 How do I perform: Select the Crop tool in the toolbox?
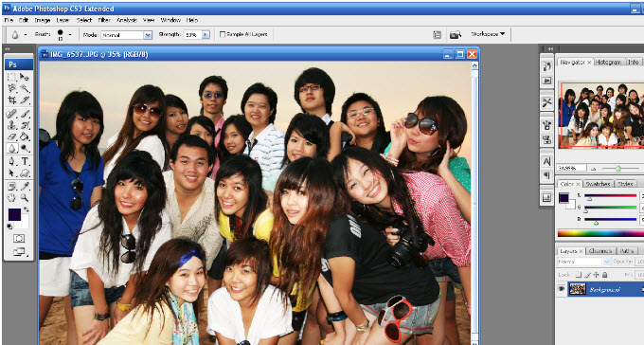click(12, 100)
